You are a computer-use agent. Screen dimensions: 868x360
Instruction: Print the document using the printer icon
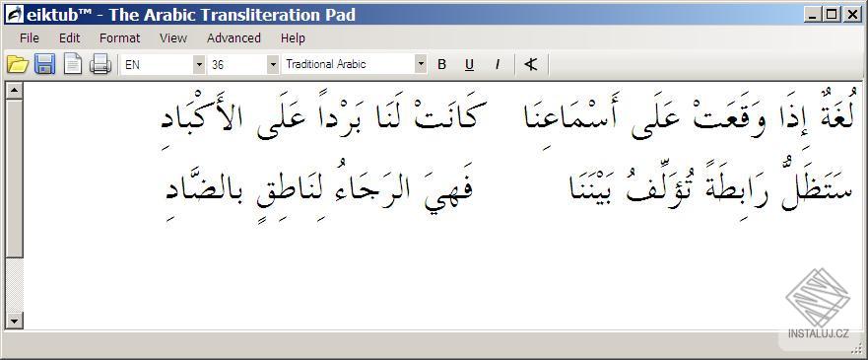tap(100, 64)
